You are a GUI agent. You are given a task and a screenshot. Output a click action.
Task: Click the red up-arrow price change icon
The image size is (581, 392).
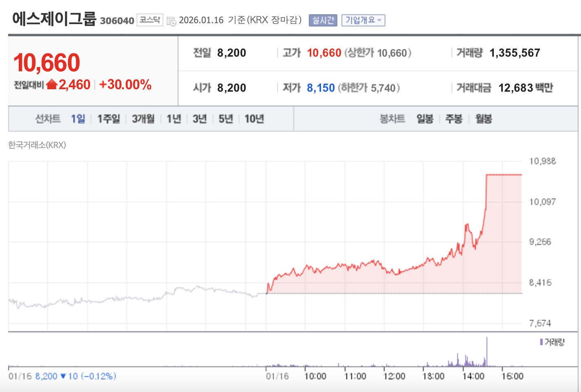click(52, 84)
